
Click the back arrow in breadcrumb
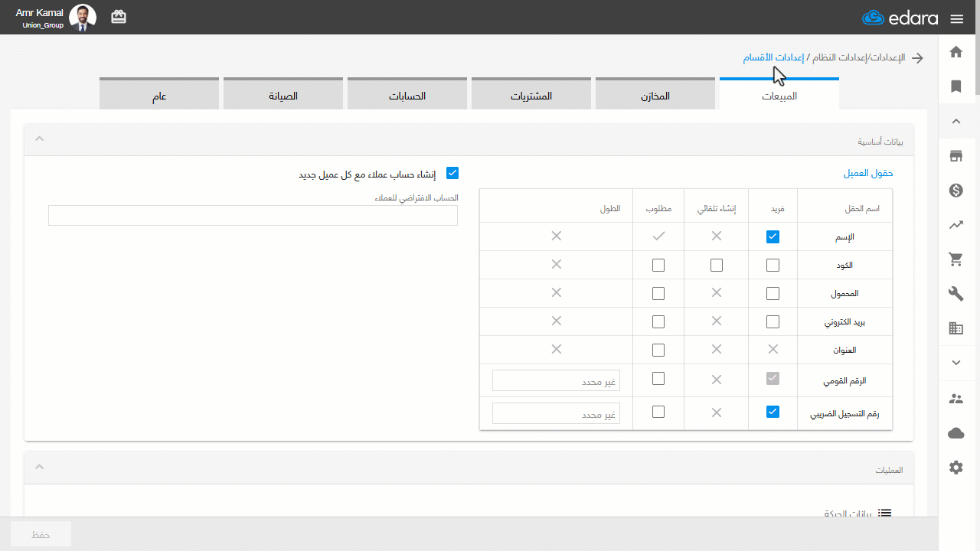tap(917, 58)
